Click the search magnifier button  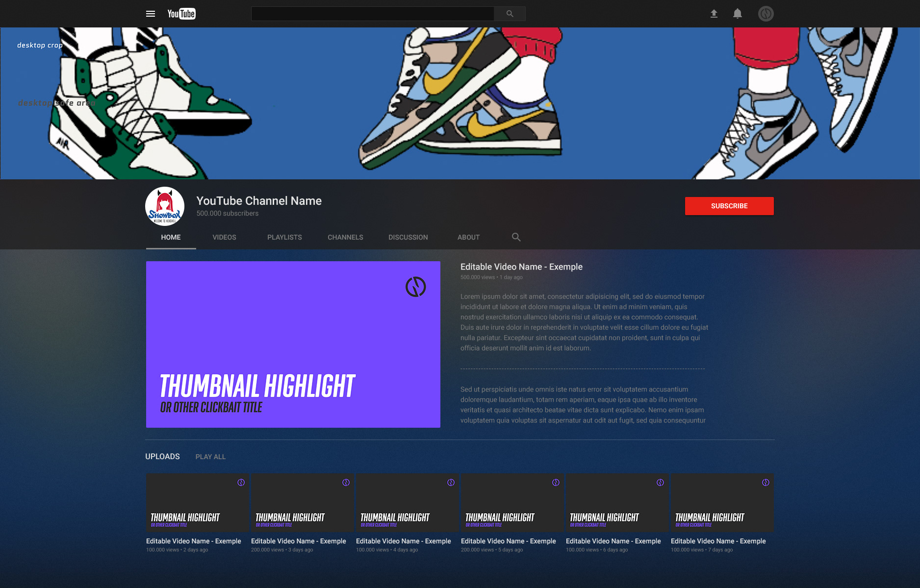coord(510,14)
